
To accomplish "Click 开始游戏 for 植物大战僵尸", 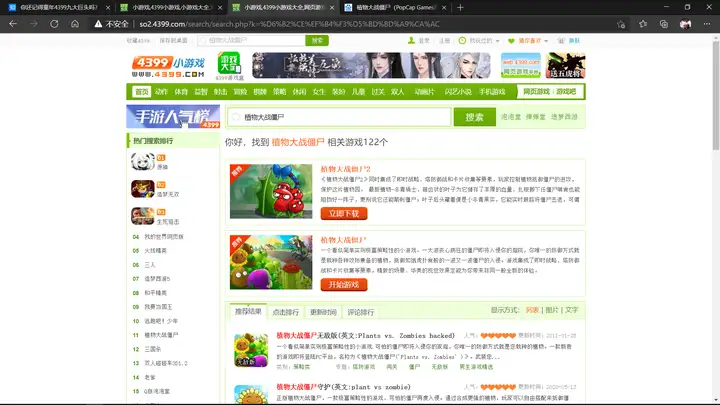I will [344, 285].
